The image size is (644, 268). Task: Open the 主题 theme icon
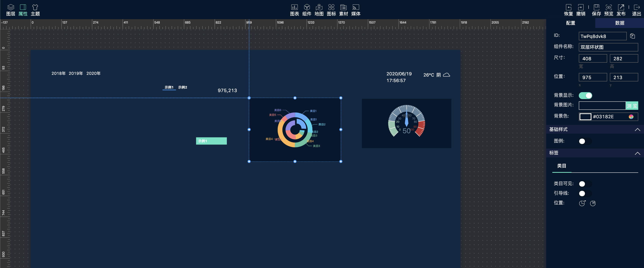35,10
